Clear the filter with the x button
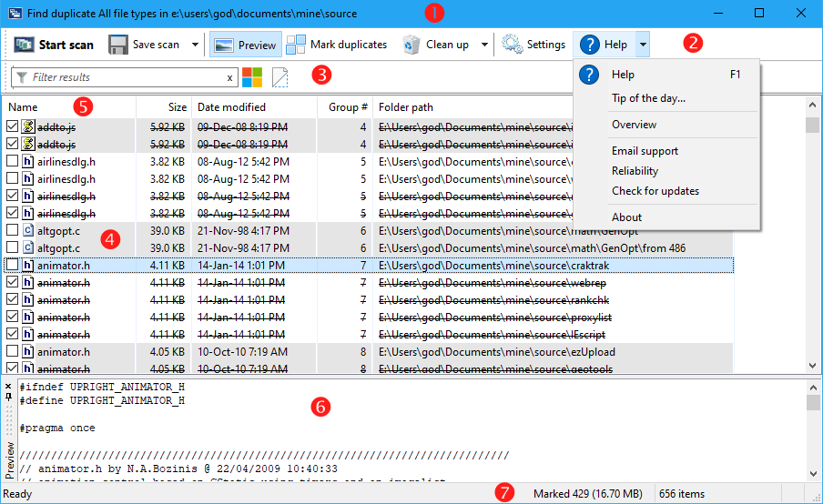The image size is (823, 504). click(229, 78)
